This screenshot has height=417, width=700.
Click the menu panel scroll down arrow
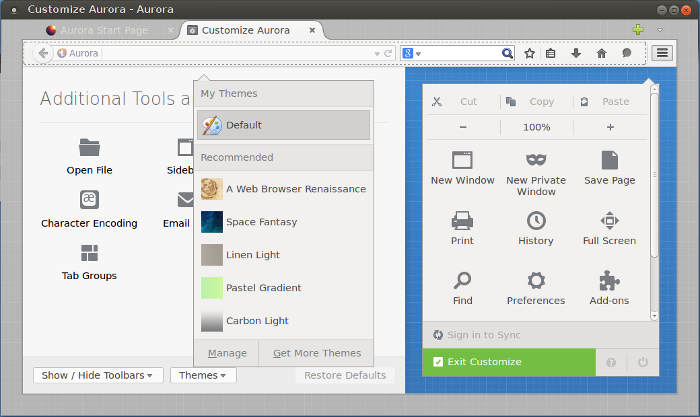click(x=654, y=316)
